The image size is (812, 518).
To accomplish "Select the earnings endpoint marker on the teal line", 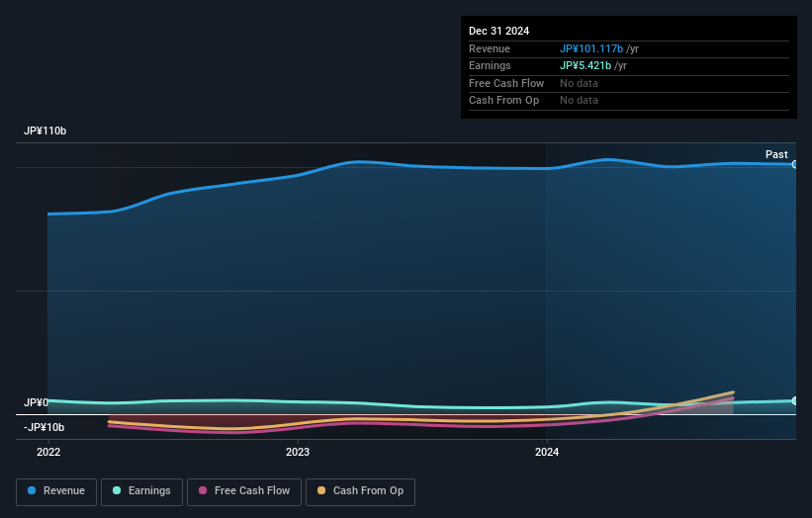I will 794,400.
